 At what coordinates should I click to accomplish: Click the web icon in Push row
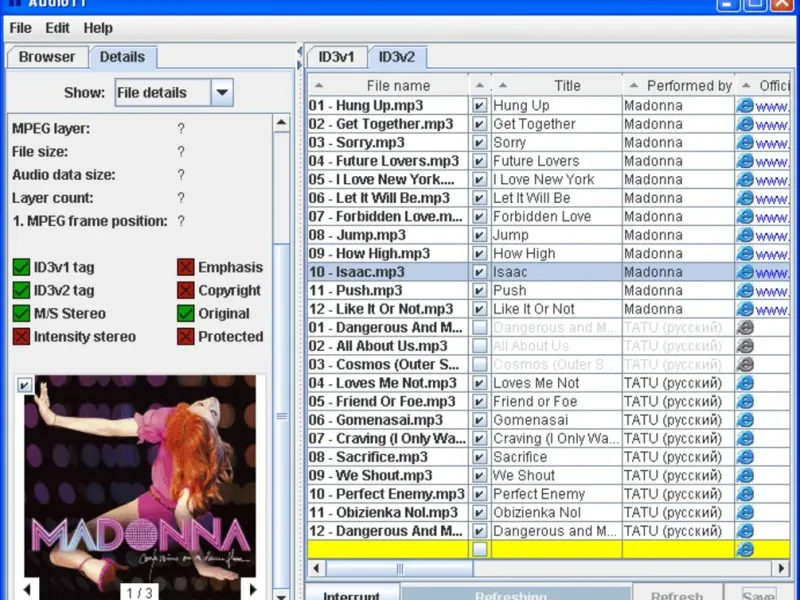745,290
